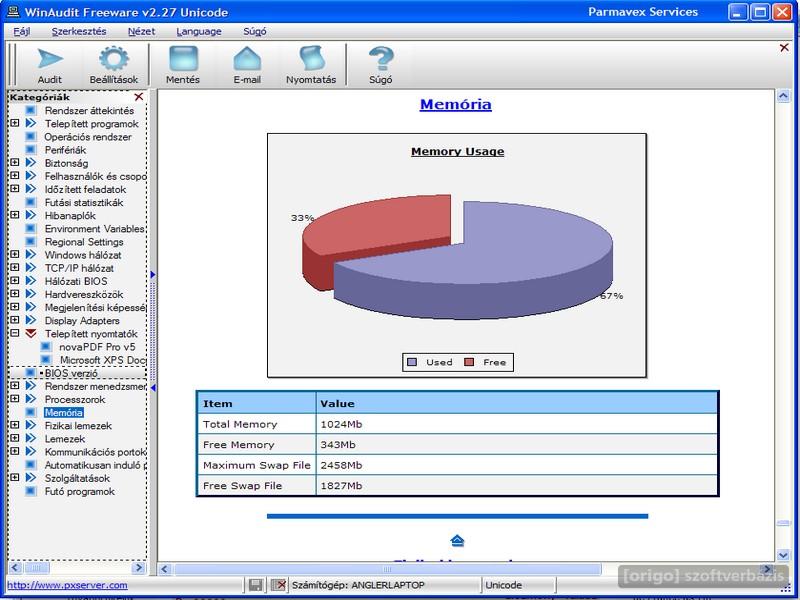The image size is (800, 600).
Task: Expand the Hardvereszközök node
Action: (15, 294)
